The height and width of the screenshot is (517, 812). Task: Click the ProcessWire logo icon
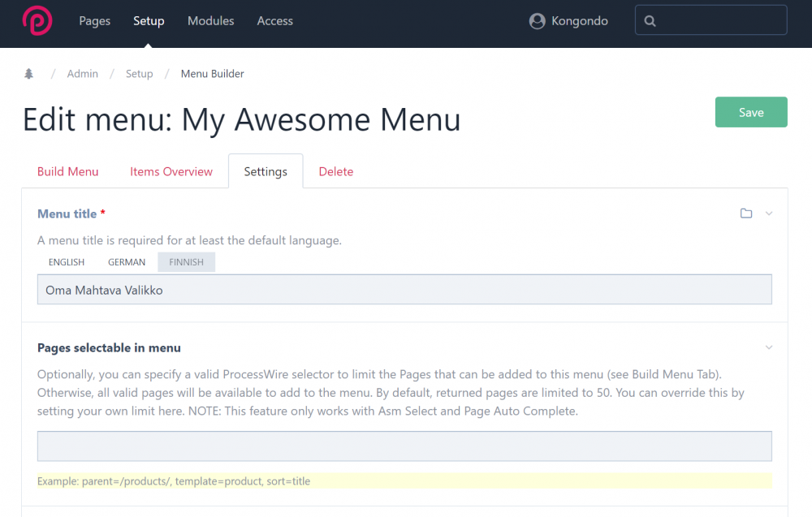37,21
